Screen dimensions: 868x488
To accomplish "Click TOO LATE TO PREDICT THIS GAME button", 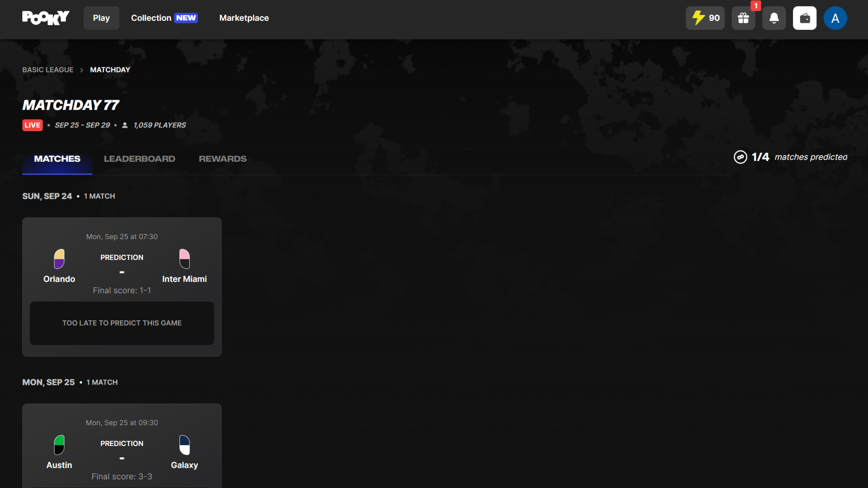I will point(122,323).
